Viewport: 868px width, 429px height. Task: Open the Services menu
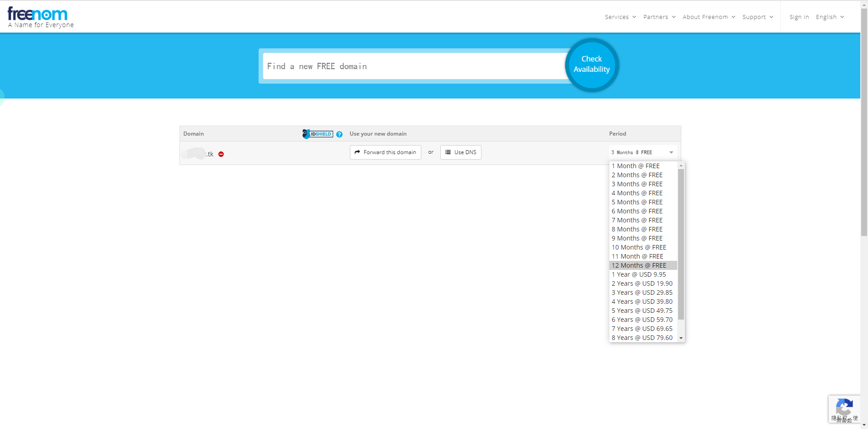tap(621, 17)
